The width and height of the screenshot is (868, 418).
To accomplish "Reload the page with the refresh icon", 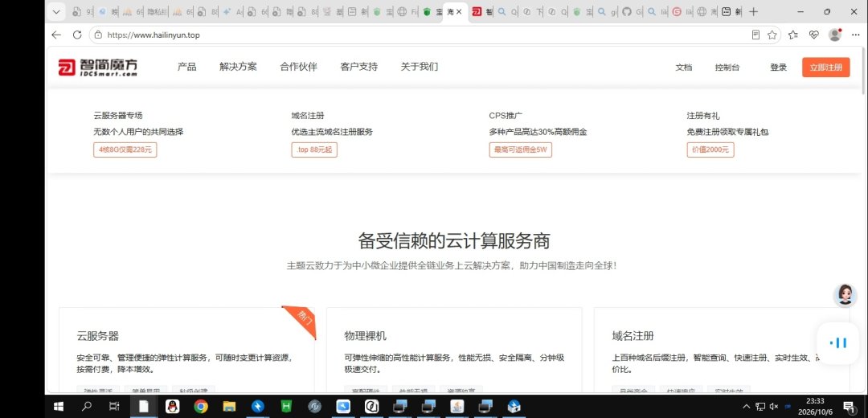I will tap(77, 35).
